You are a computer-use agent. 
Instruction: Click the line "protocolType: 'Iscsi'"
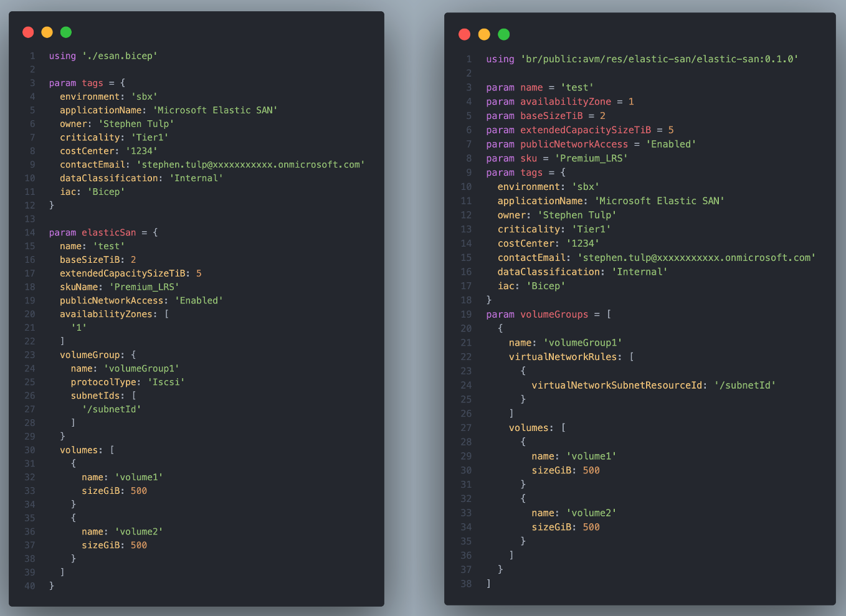pos(128,382)
